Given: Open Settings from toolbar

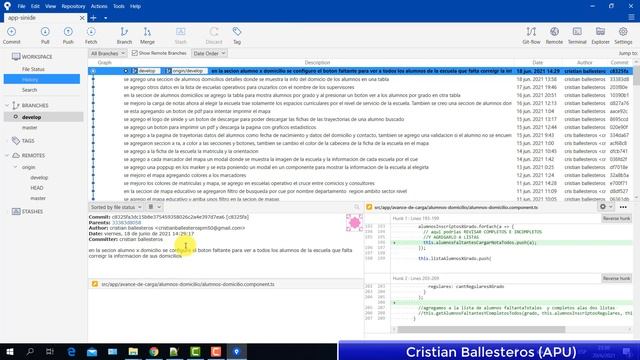Looking at the screenshot, I should [x=623, y=36].
